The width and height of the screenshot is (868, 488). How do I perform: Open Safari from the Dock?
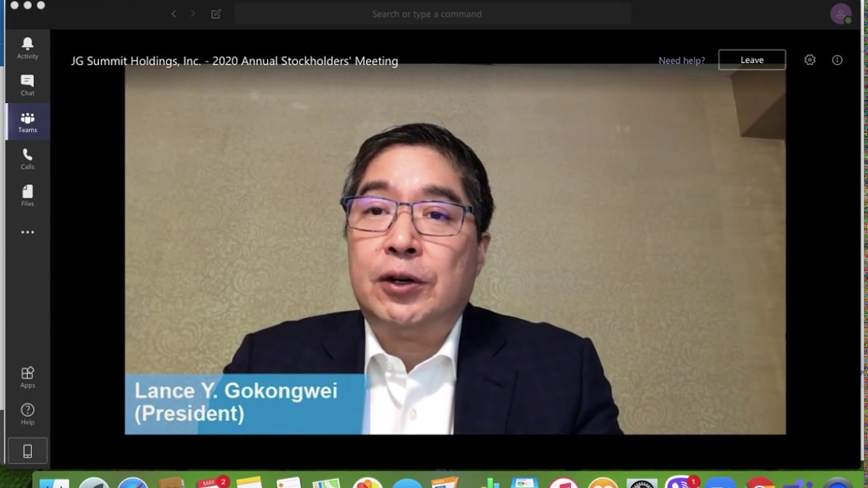click(133, 483)
